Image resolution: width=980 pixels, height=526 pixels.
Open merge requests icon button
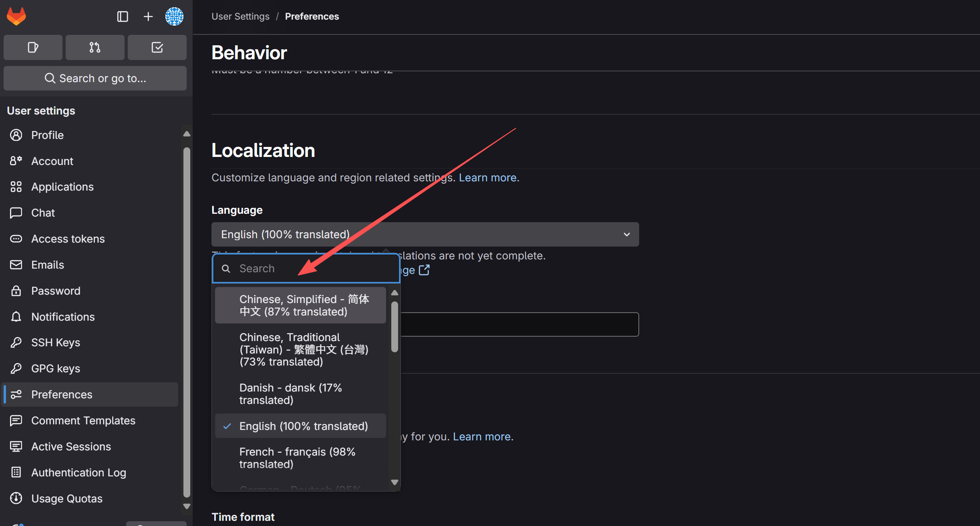(x=95, y=48)
